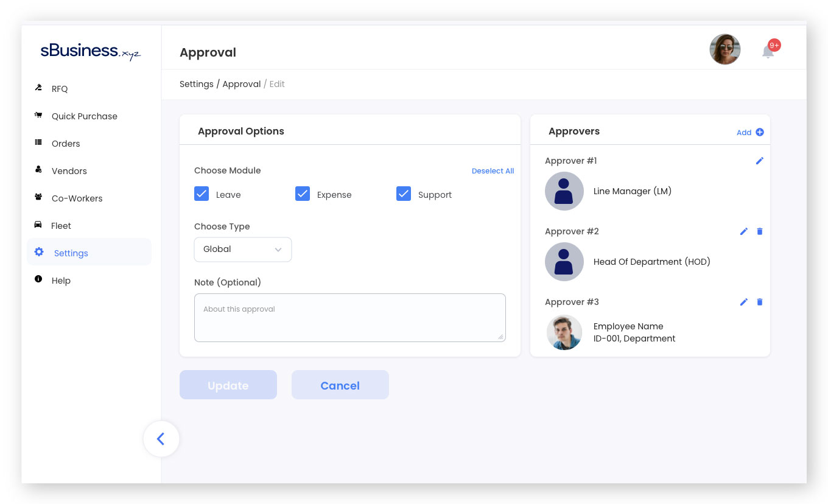
Task: Click the Update button
Action: pos(228,385)
